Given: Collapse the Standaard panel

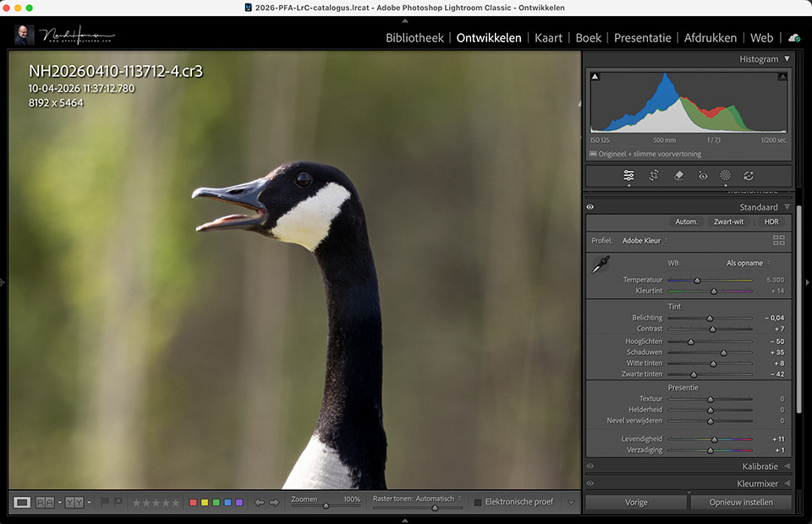Looking at the screenshot, I should coord(787,207).
